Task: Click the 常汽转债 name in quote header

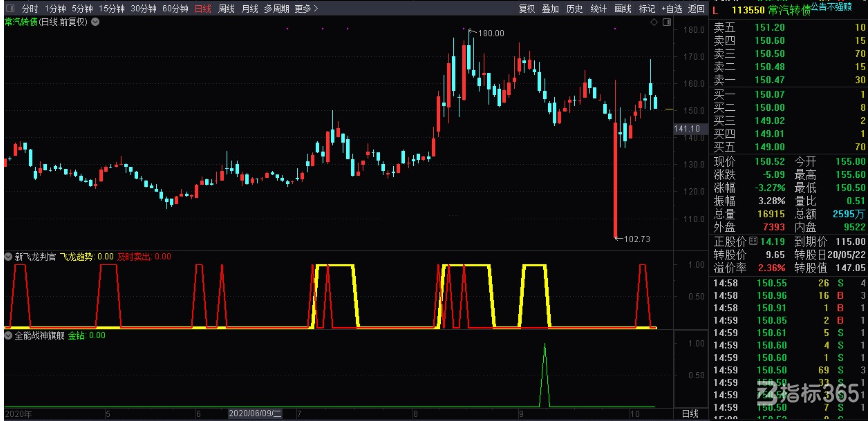Action: (790, 9)
